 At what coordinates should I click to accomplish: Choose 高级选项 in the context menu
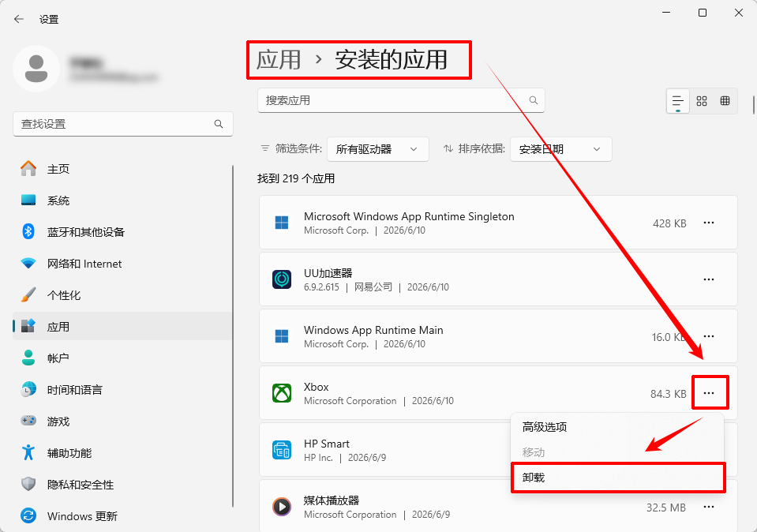[x=617, y=427]
